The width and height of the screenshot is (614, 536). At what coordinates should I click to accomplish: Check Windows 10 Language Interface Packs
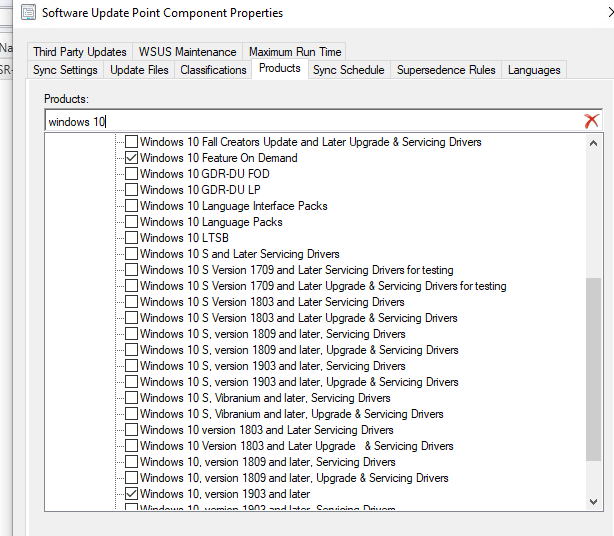pos(131,206)
